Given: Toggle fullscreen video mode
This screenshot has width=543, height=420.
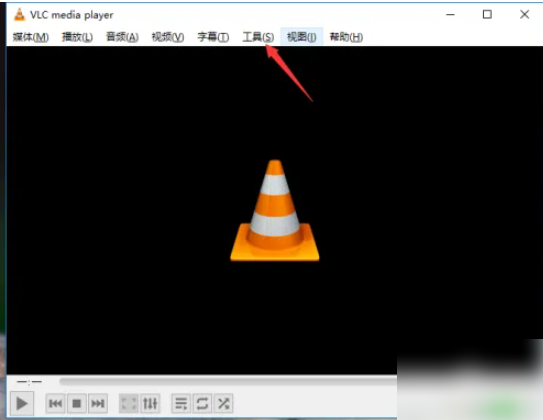Looking at the screenshot, I should tap(129, 403).
